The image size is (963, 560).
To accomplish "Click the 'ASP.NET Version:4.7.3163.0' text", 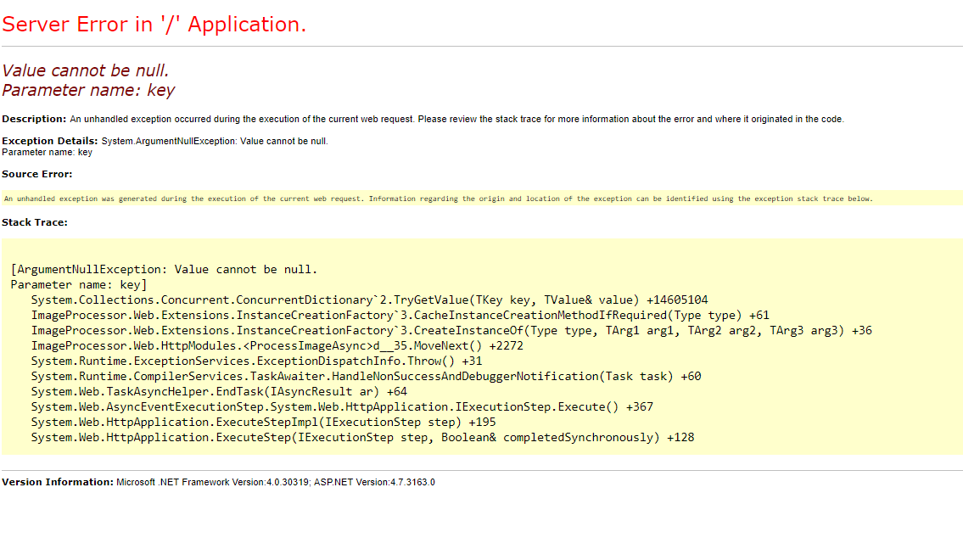I will pos(375,483).
